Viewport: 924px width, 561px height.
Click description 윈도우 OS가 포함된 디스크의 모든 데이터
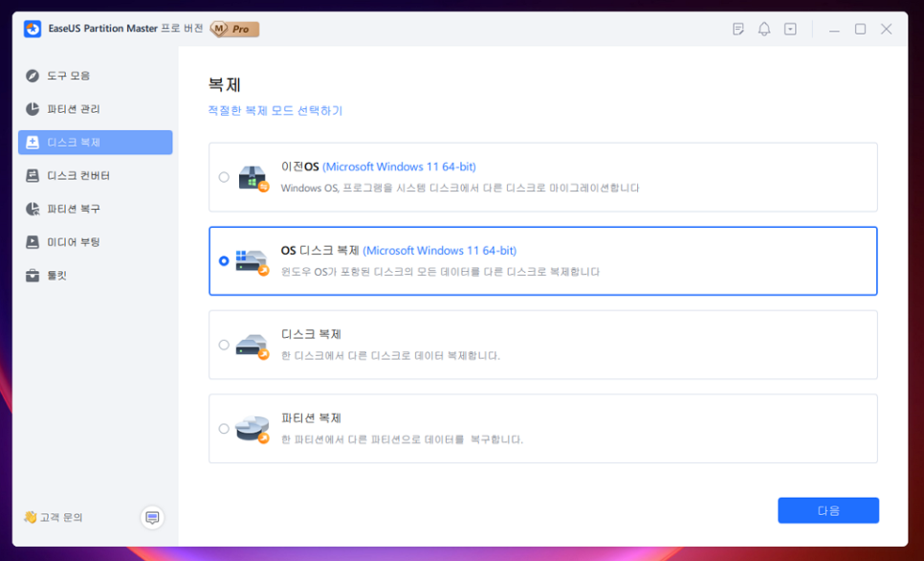click(441, 272)
